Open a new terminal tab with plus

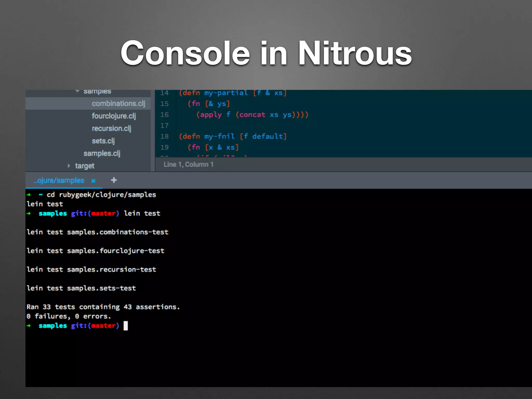[114, 180]
